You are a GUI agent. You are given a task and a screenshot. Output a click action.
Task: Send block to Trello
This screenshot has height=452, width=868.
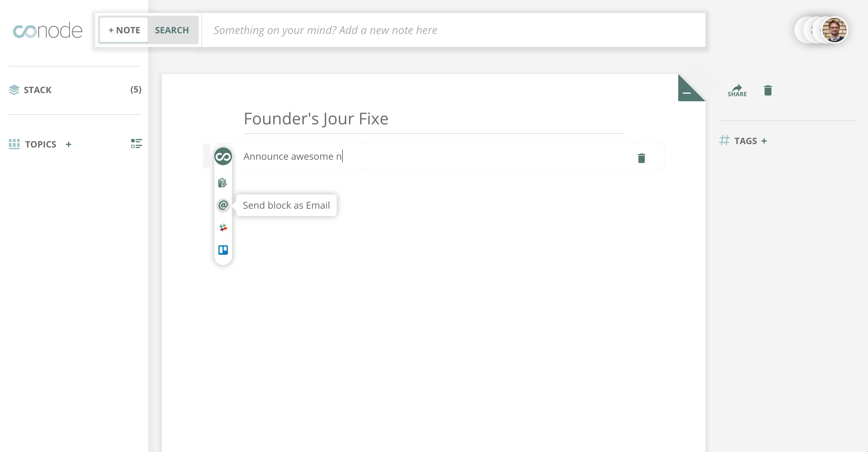223,250
